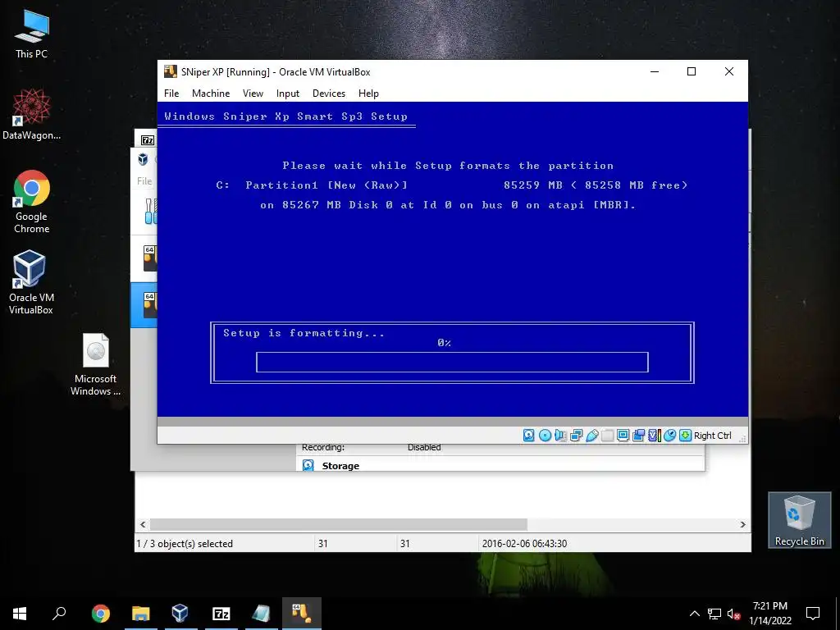The image size is (840, 630).
Task: Click the optical disk status icon
Action: coord(545,435)
